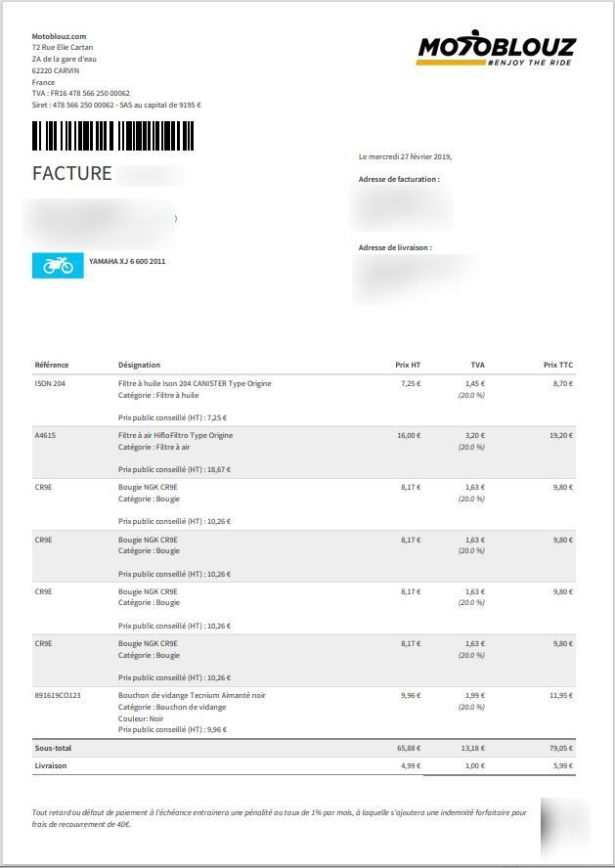Click the Motoblouz logo

click(x=496, y=48)
